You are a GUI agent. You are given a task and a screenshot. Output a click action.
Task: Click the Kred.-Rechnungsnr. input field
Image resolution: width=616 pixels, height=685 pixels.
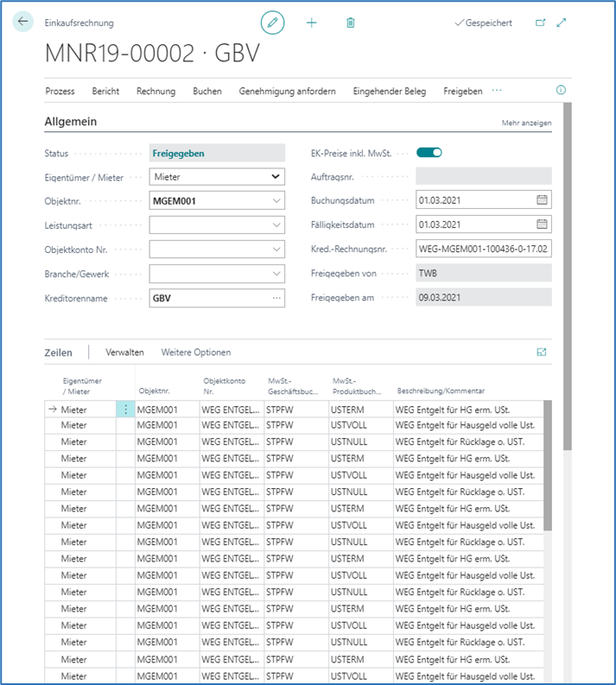482,249
